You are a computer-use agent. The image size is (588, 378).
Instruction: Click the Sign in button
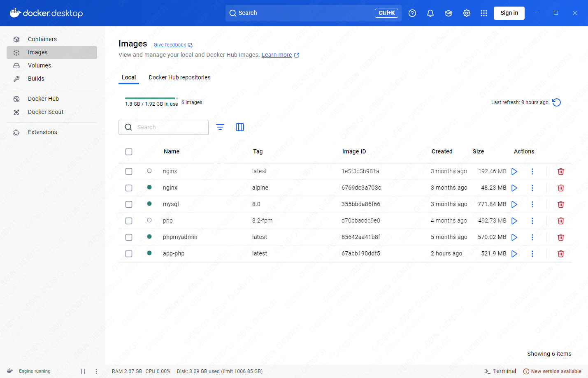click(509, 13)
